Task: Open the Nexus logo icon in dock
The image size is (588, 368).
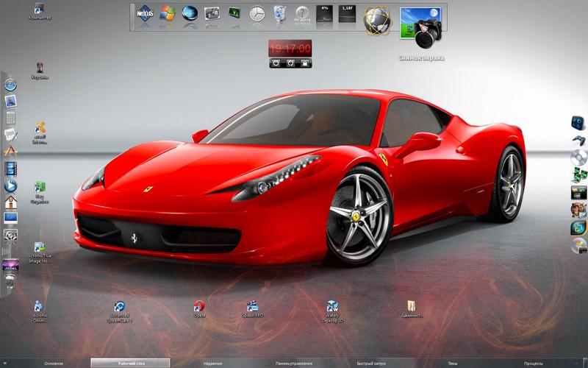Action: [145, 14]
